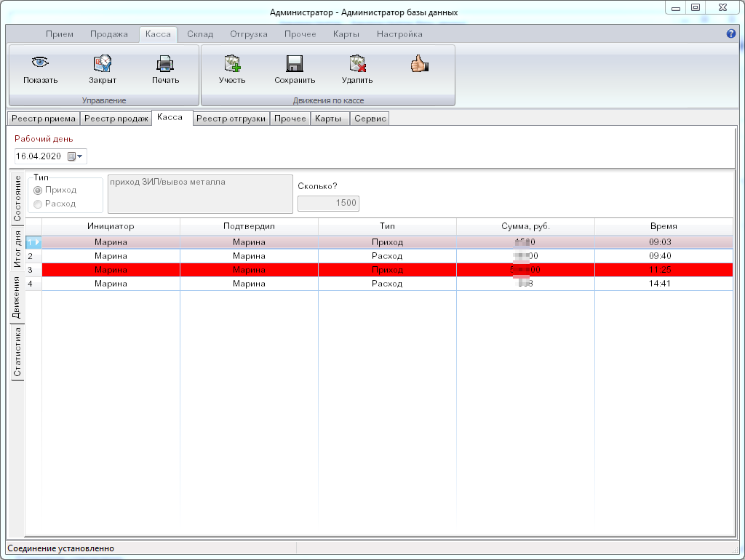This screenshot has height=560, width=745.
Task: Click Расход type cell in row 2
Action: click(x=387, y=256)
